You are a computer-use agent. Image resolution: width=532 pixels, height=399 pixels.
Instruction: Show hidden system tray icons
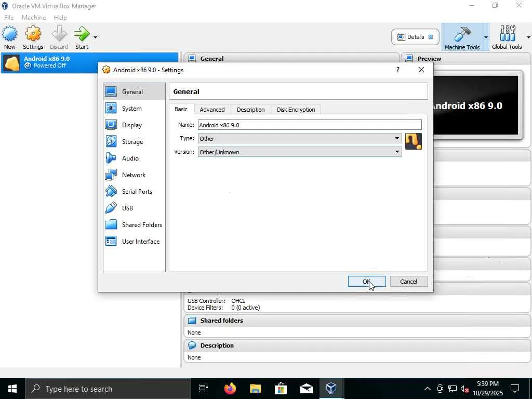click(x=428, y=389)
